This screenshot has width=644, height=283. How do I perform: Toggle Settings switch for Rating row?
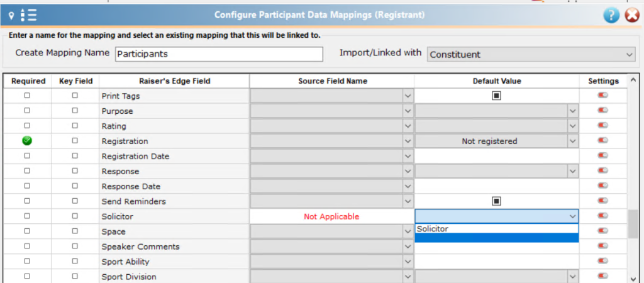603,125
